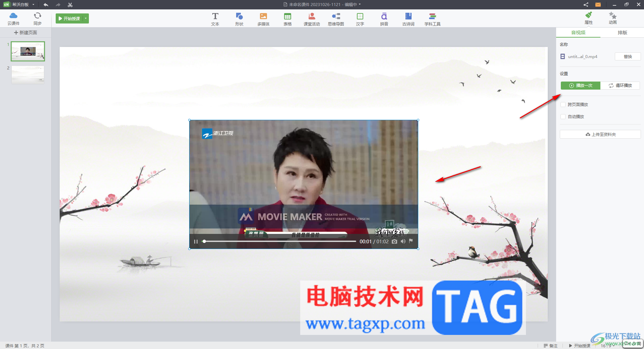Click the video file icon beside untit...al_0.mp4

point(563,56)
